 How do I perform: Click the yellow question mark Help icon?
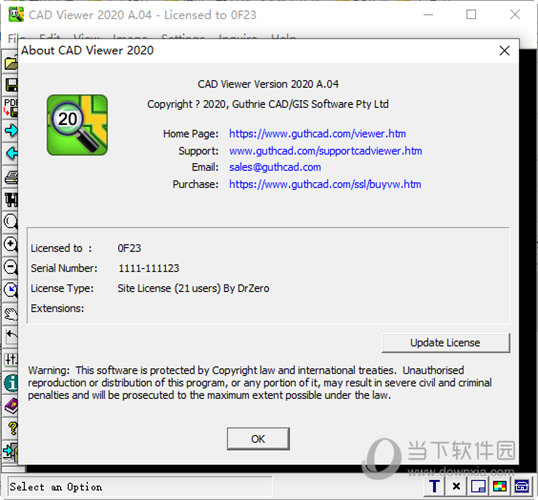(12, 429)
